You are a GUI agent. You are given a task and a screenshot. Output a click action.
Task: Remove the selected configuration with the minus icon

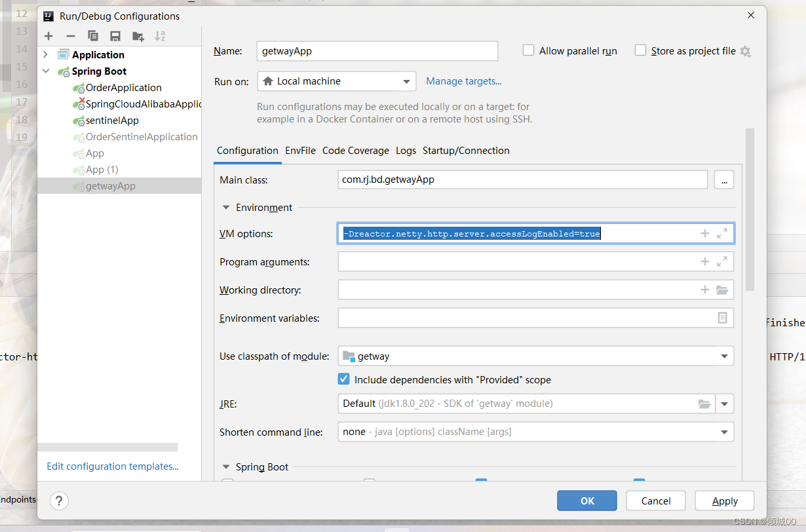click(71, 36)
